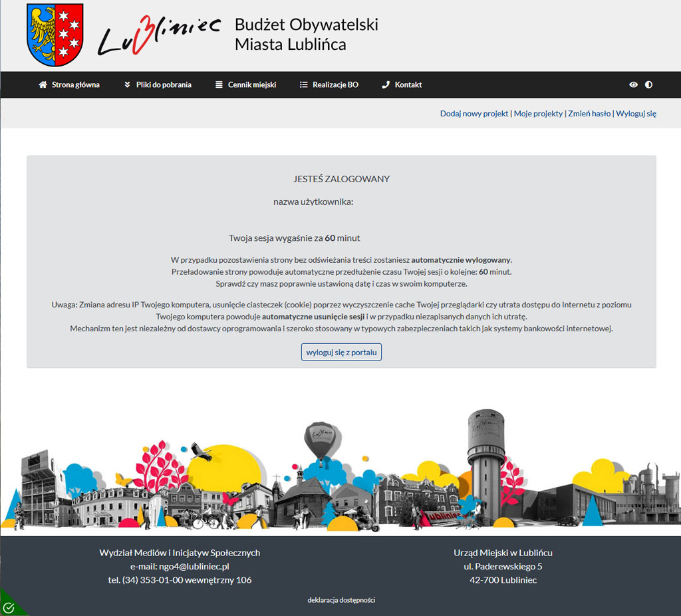
Task: Click the Budżet Obywatelski Miasta Lublińca title
Action: (x=306, y=35)
